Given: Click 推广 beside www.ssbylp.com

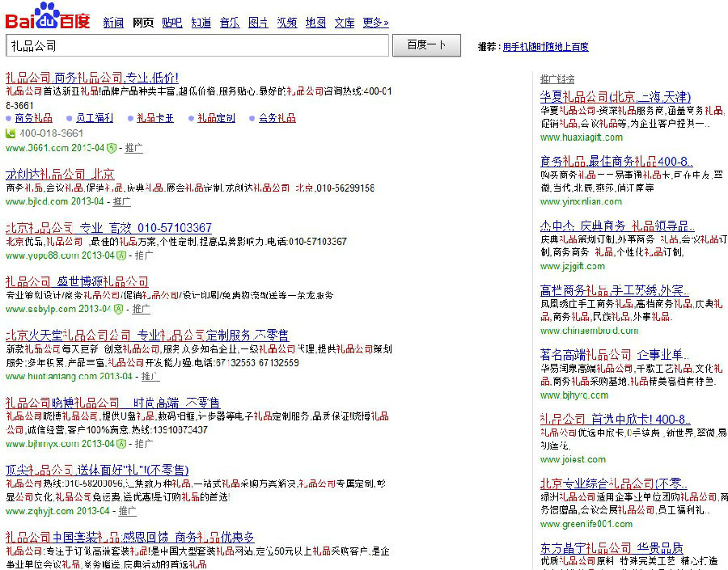Looking at the screenshot, I should 141,309.
